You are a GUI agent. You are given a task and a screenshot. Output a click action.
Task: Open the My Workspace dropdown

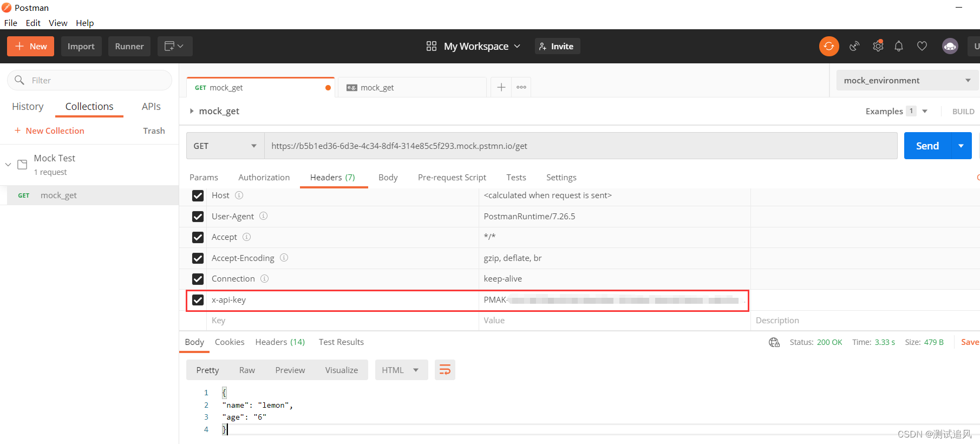click(482, 46)
